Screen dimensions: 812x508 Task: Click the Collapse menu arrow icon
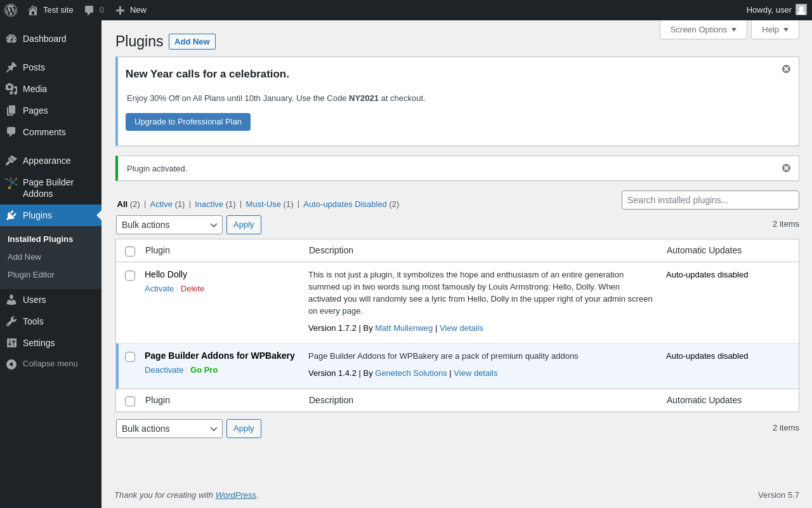[11, 364]
